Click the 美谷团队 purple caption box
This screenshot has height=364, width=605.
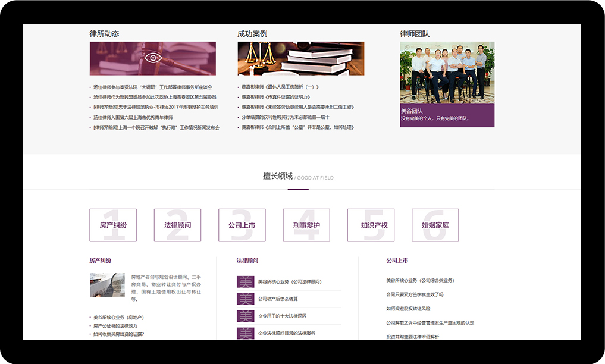447,115
